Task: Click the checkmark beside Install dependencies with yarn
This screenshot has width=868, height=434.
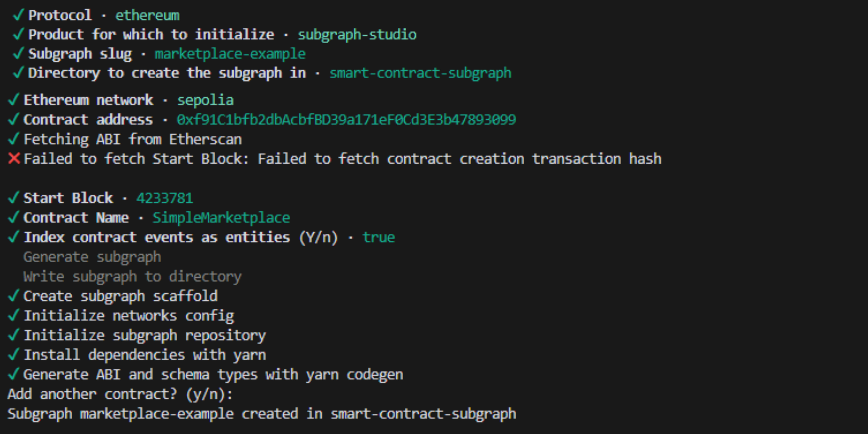Action: click(x=13, y=355)
